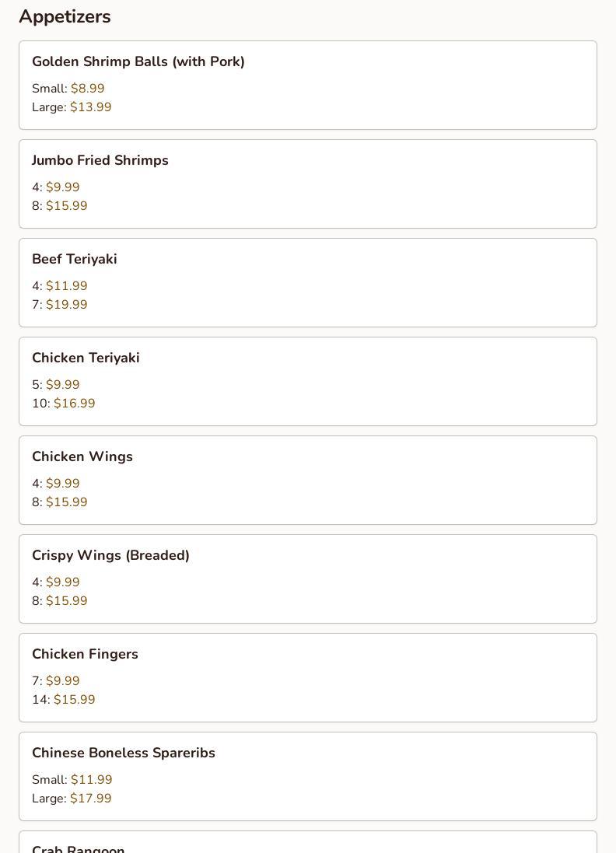Click the Appetizers section heading
The height and width of the screenshot is (853, 616).
point(65,16)
